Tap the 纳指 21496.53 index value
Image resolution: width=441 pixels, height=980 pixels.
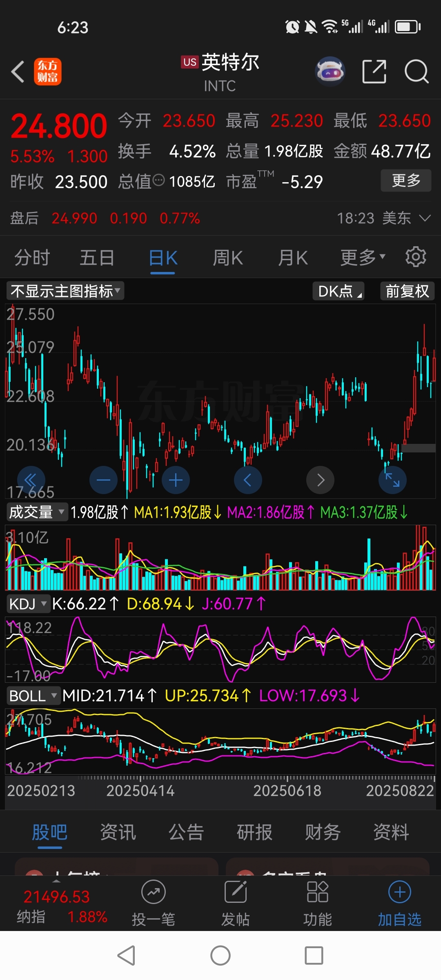pyautogui.click(x=56, y=897)
